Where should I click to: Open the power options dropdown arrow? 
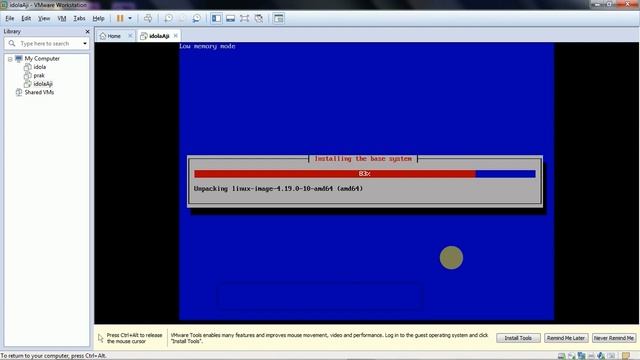click(130, 18)
